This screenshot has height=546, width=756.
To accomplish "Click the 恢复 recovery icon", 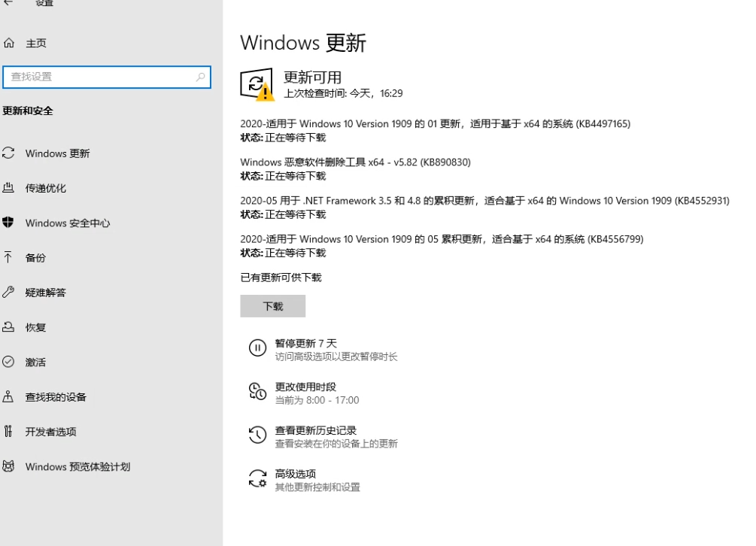I will click(8, 326).
